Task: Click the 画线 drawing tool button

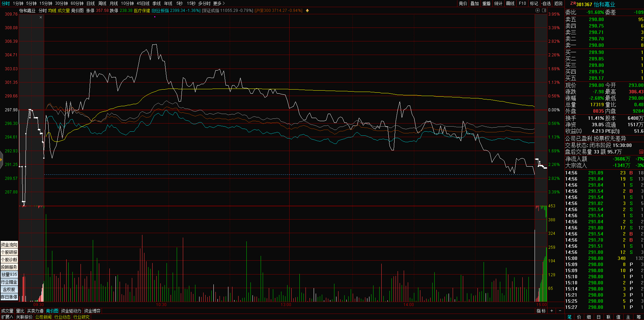Action: click(510, 3)
